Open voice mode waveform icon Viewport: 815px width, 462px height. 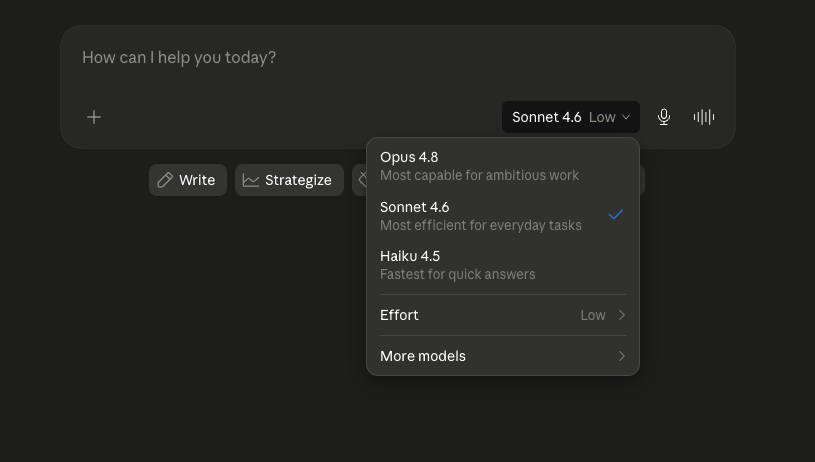[x=704, y=117]
